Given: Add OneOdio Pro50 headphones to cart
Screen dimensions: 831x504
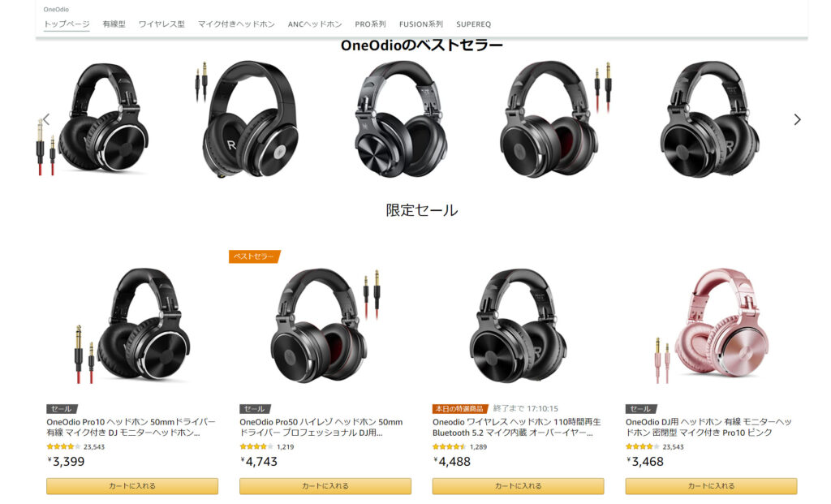Looking at the screenshot, I should click(x=325, y=486).
